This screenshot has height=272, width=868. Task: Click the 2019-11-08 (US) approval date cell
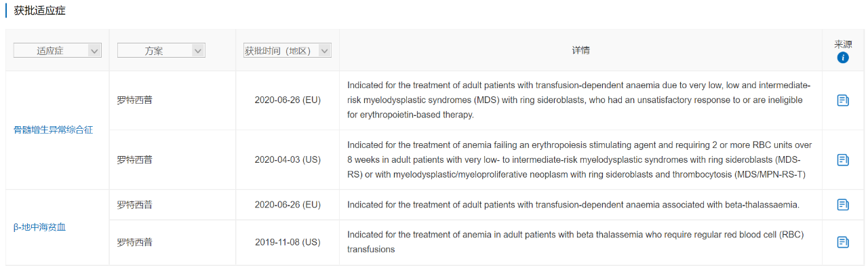coord(288,242)
